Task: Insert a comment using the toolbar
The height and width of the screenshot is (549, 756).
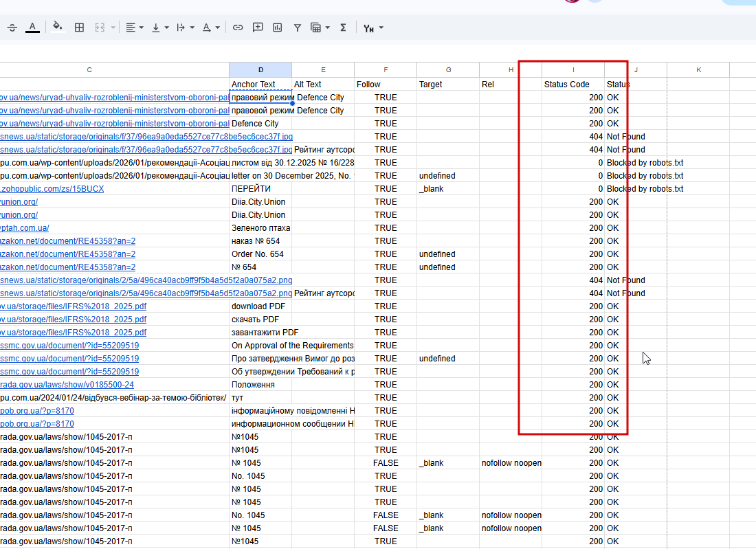Action: click(258, 27)
